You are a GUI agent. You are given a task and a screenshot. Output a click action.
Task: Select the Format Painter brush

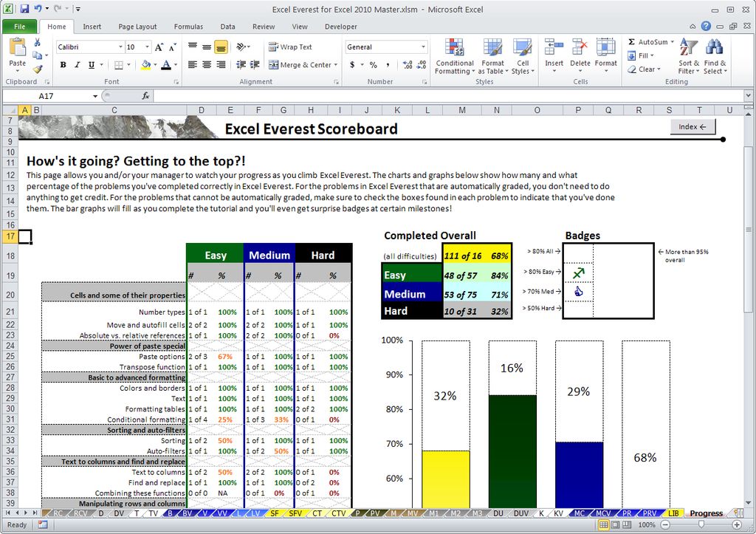point(37,69)
